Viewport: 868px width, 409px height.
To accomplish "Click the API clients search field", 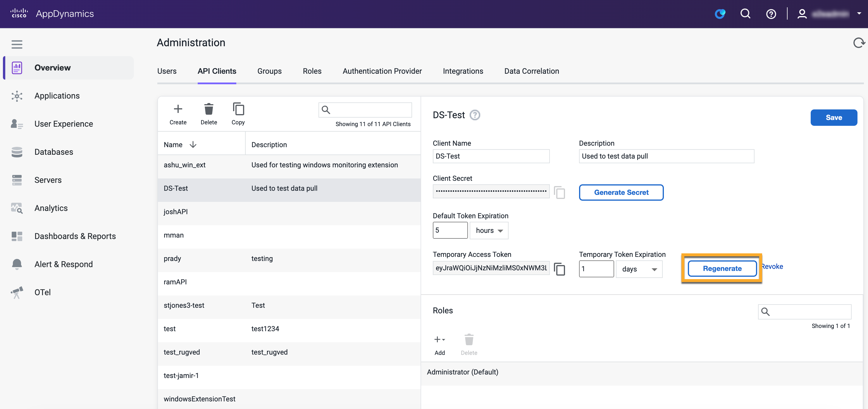I will [x=365, y=110].
